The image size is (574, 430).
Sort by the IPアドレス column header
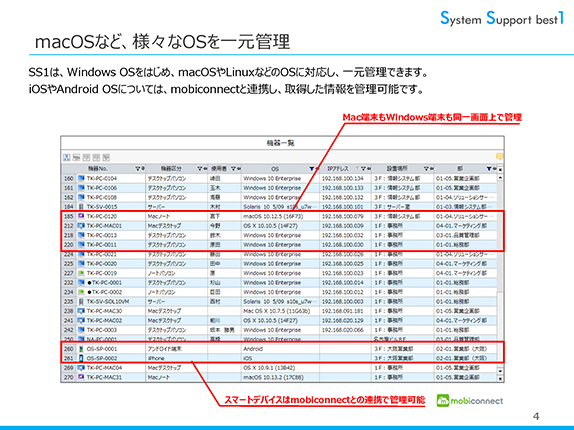click(338, 169)
